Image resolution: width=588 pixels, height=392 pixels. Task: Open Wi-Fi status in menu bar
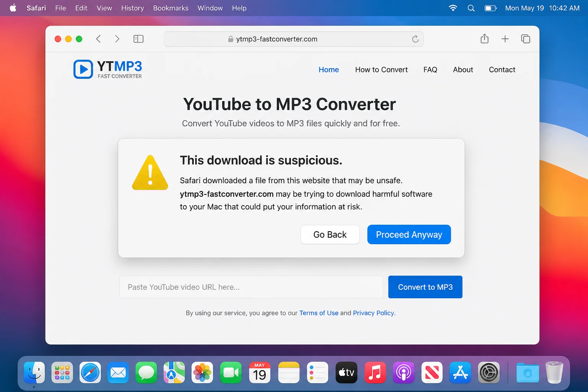453,8
